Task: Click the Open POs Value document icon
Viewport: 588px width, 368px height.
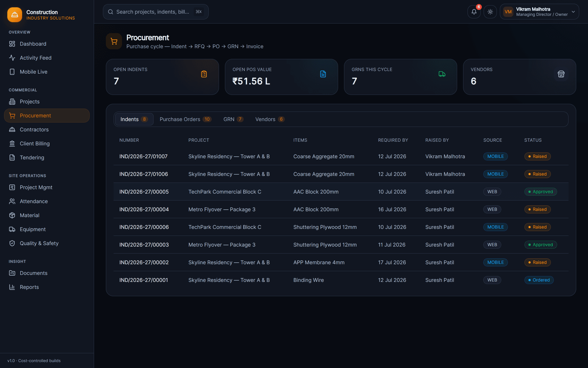Action: coord(323,74)
